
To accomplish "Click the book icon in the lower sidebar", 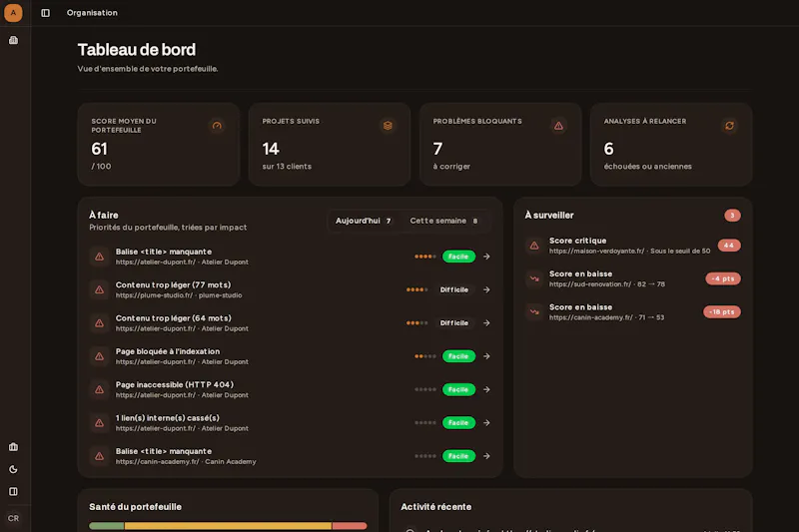I will point(13,491).
